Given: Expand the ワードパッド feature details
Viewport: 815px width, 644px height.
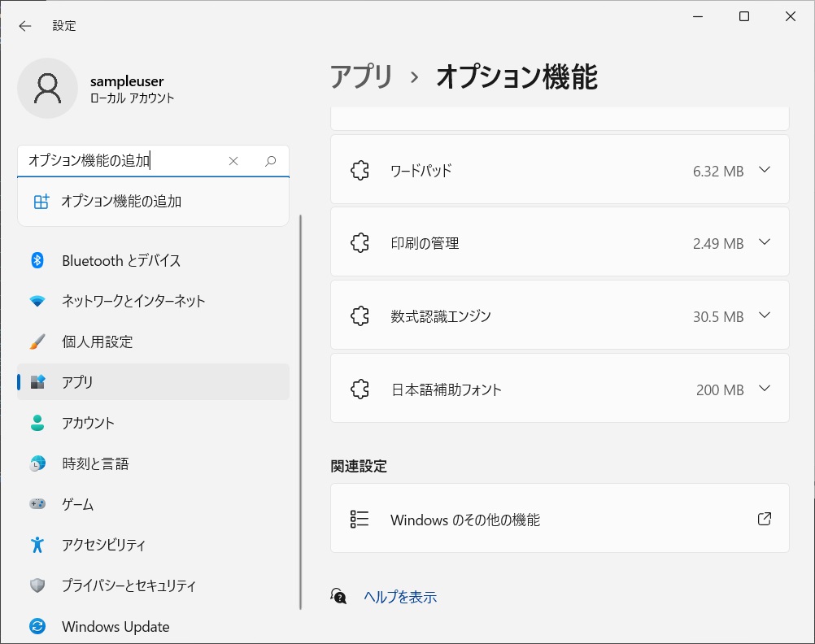Looking at the screenshot, I should 764,170.
